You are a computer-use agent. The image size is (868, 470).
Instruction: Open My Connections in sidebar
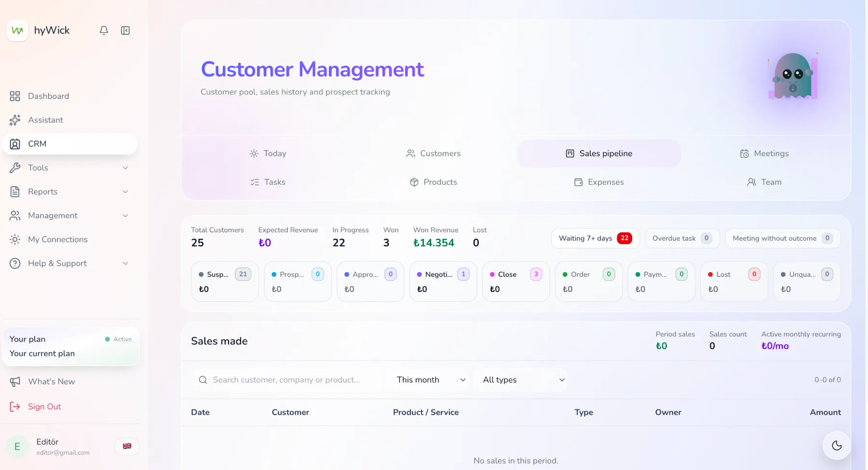70,239
